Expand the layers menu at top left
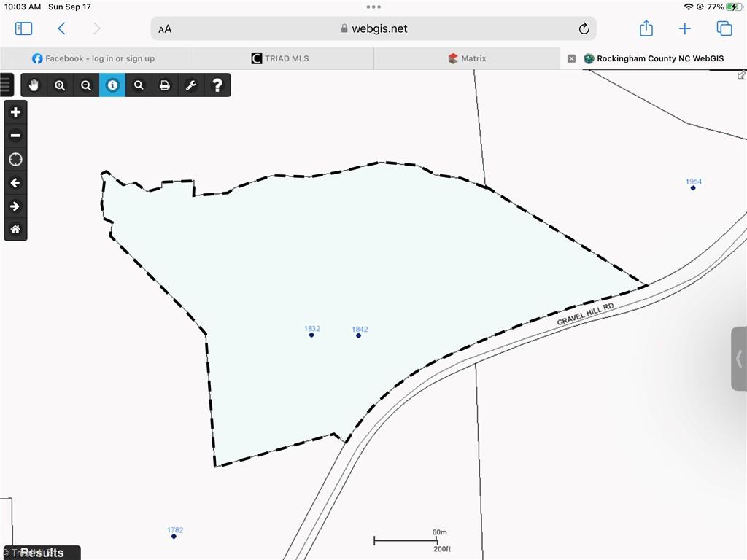The width and height of the screenshot is (747, 560). coord(6,85)
